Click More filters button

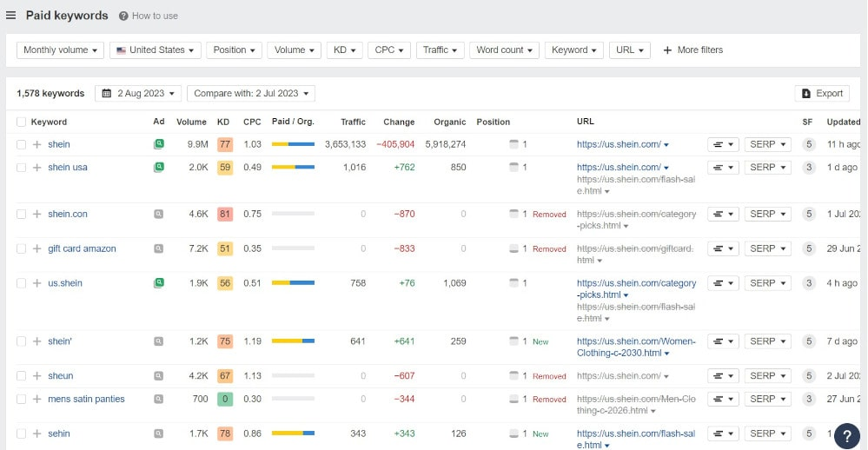click(x=692, y=50)
